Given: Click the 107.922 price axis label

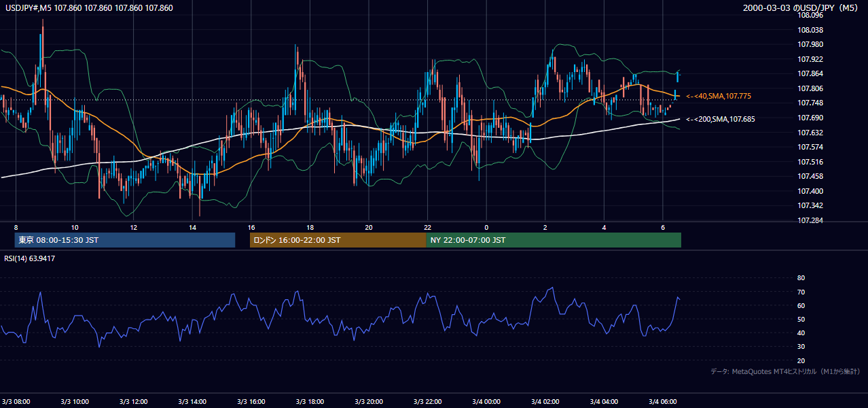Looking at the screenshot, I should (810, 59).
